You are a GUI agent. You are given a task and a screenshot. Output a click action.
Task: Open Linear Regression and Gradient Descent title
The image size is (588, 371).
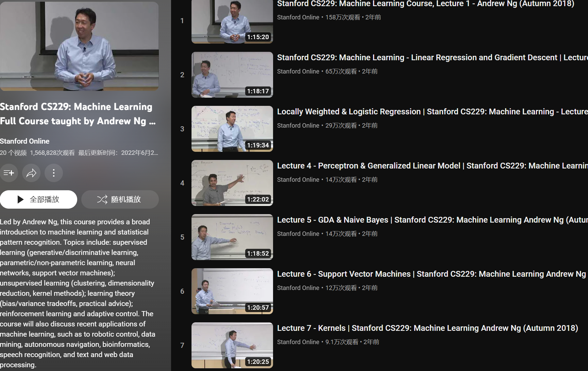pos(432,58)
